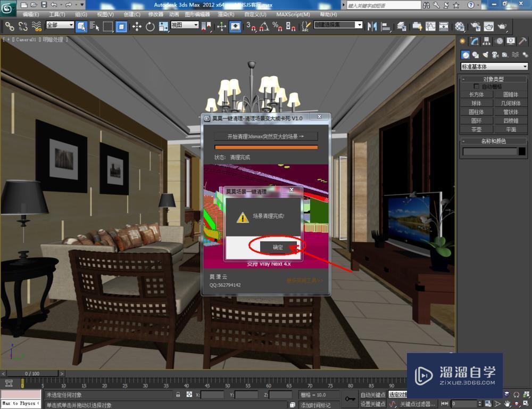Open the Help dropdown arrow beside question mark

point(479,5)
